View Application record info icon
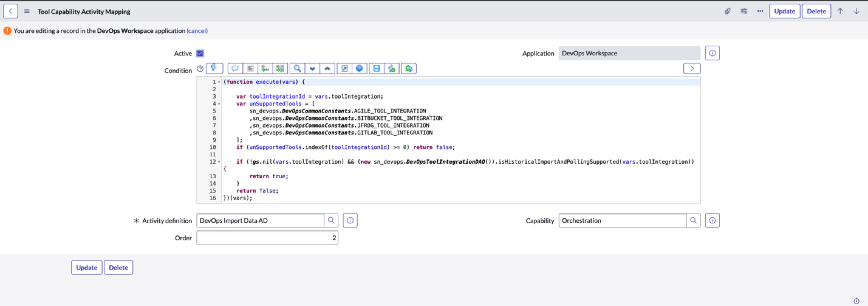The width and height of the screenshot is (868, 306). point(712,53)
